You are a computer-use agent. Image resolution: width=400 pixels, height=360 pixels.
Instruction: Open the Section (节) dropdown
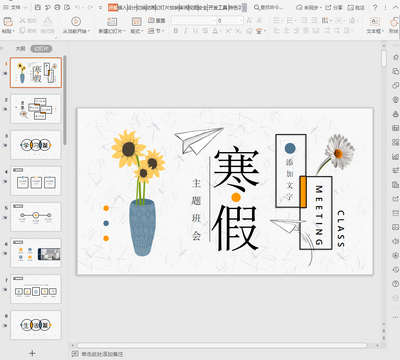[156, 31]
